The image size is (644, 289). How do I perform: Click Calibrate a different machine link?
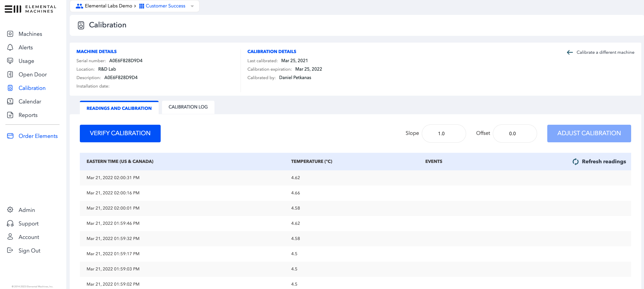tap(605, 52)
